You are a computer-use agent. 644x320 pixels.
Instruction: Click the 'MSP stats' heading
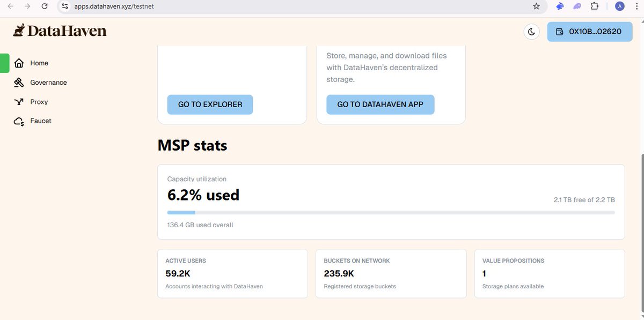pyautogui.click(x=192, y=145)
